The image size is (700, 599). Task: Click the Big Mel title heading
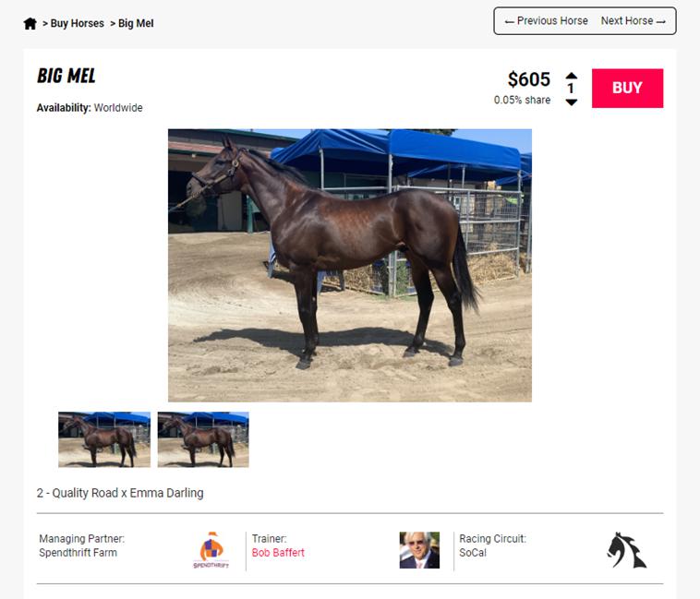tap(66, 76)
